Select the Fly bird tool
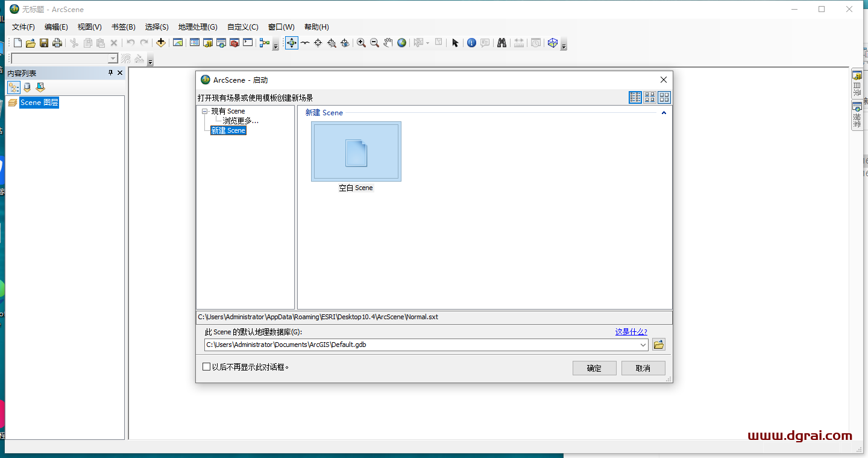This screenshot has width=868, height=458. click(x=305, y=43)
